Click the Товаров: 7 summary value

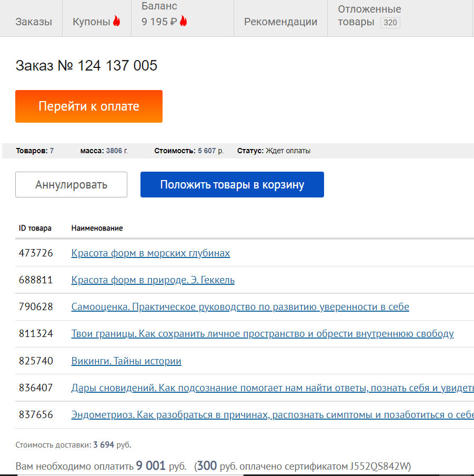tap(35, 151)
